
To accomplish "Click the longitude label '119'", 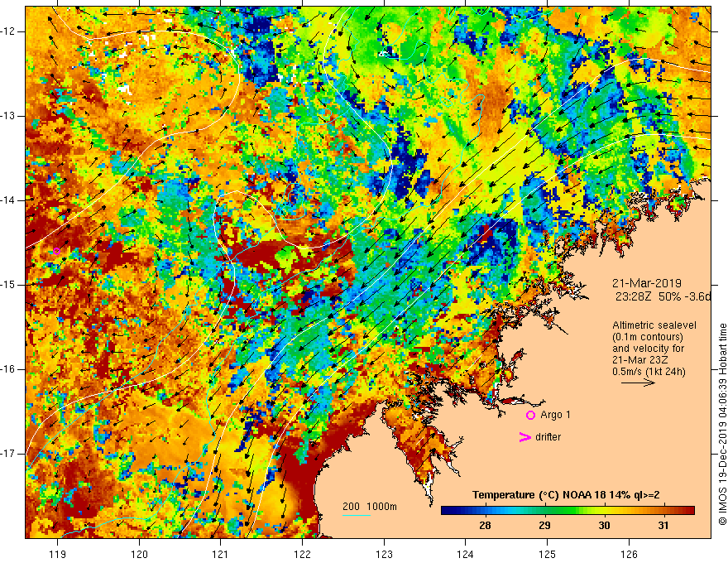I will [57, 554].
